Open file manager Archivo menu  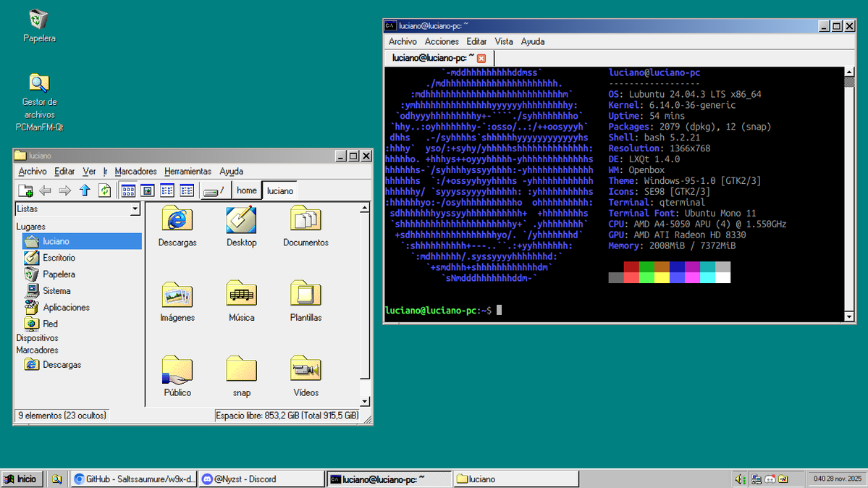[33, 171]
